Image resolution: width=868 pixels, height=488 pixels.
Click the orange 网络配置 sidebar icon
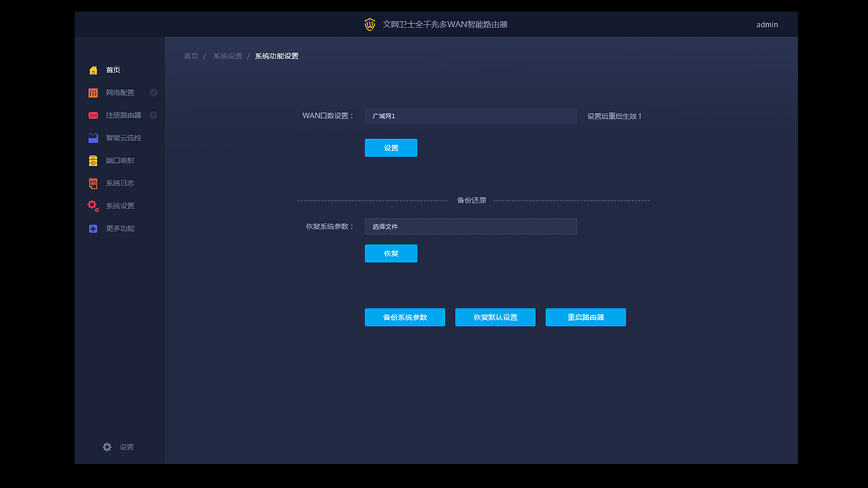[93, 93]
